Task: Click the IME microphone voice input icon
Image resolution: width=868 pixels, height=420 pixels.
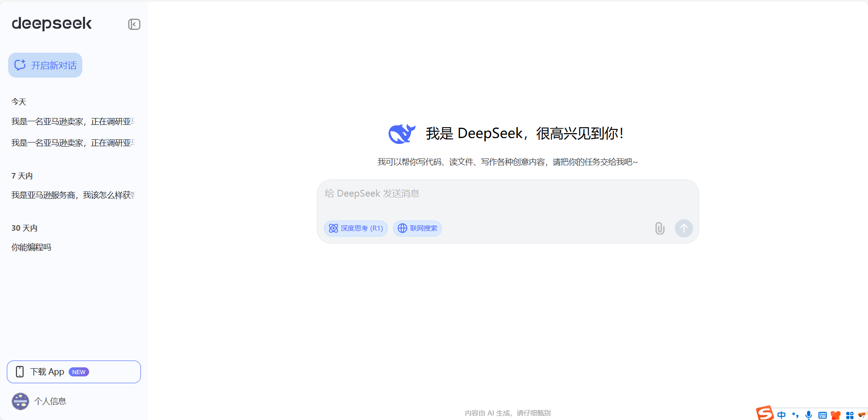Action: point(809,415)
